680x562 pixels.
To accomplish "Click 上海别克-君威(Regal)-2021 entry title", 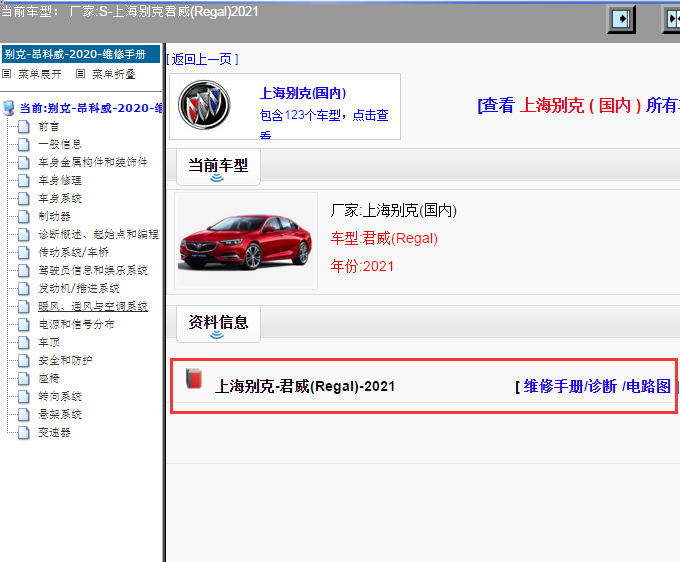I will click(305, 386).
